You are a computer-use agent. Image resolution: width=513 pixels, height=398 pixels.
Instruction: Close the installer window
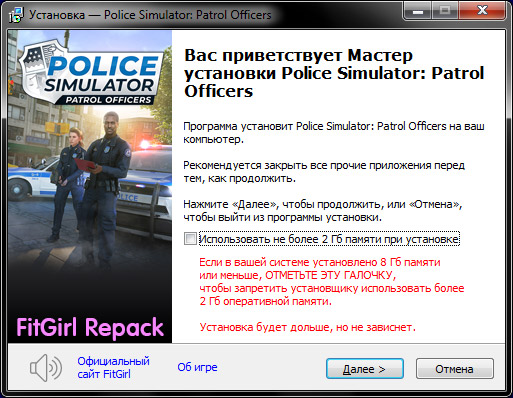pos(482,11)
